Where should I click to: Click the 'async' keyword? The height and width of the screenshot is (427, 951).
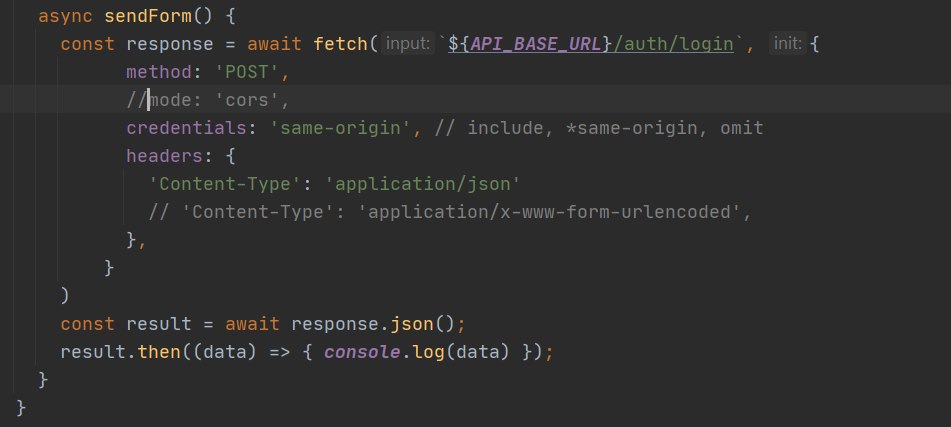66,16
